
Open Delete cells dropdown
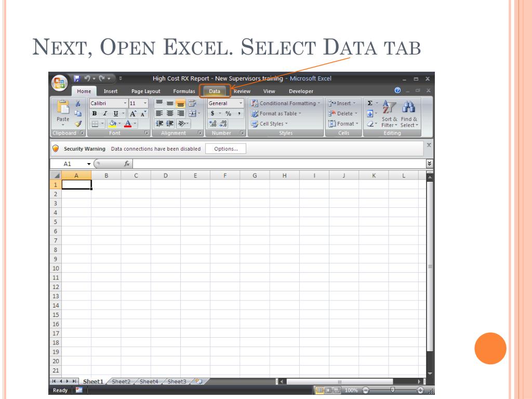[x=343, y=114]
